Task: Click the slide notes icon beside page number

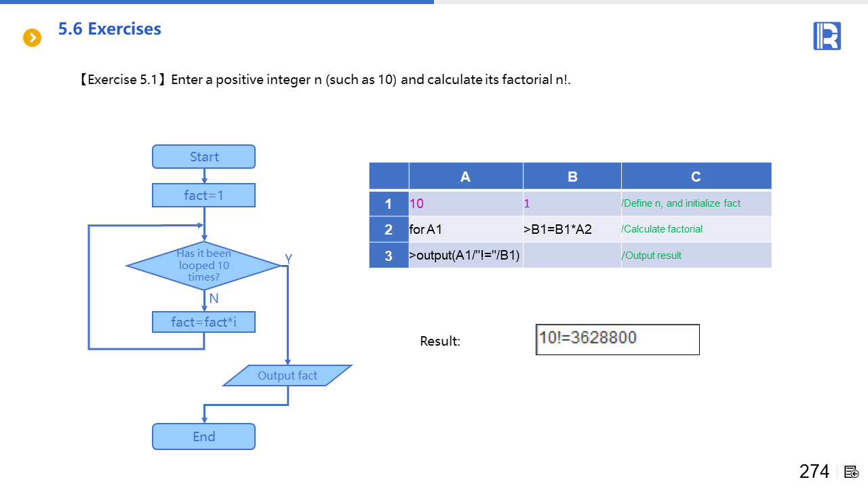Action: [852, 472]
